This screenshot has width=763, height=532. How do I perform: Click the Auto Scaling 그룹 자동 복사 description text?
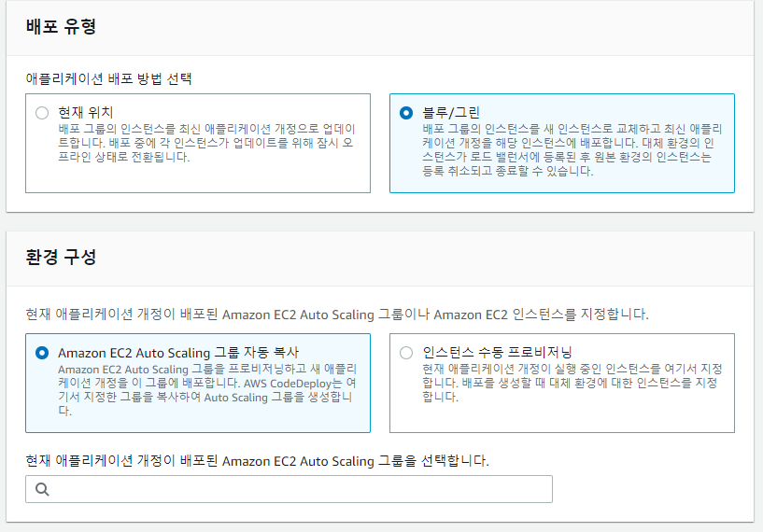pos(207,389)
